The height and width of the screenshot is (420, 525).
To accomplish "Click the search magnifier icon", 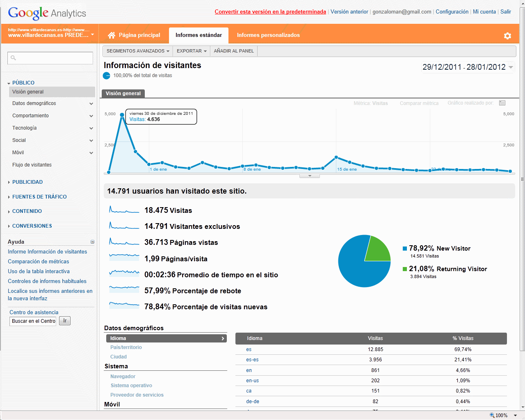I will [x=13, y=58].
